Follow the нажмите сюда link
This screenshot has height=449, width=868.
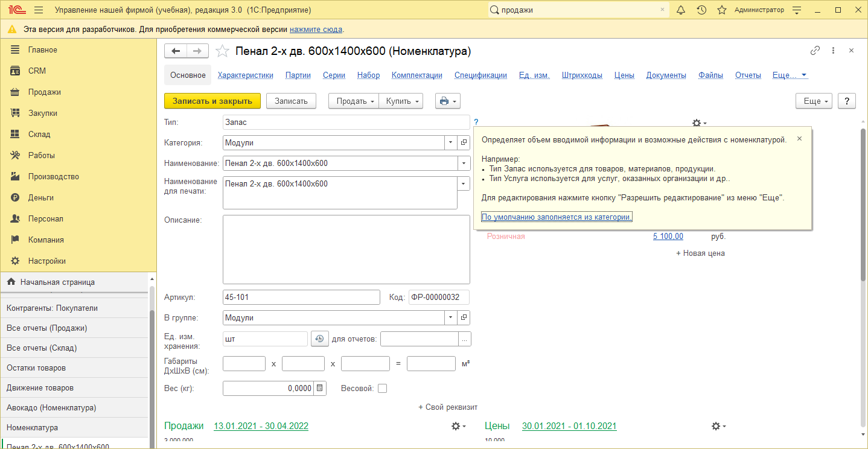[x=316, y=29]
